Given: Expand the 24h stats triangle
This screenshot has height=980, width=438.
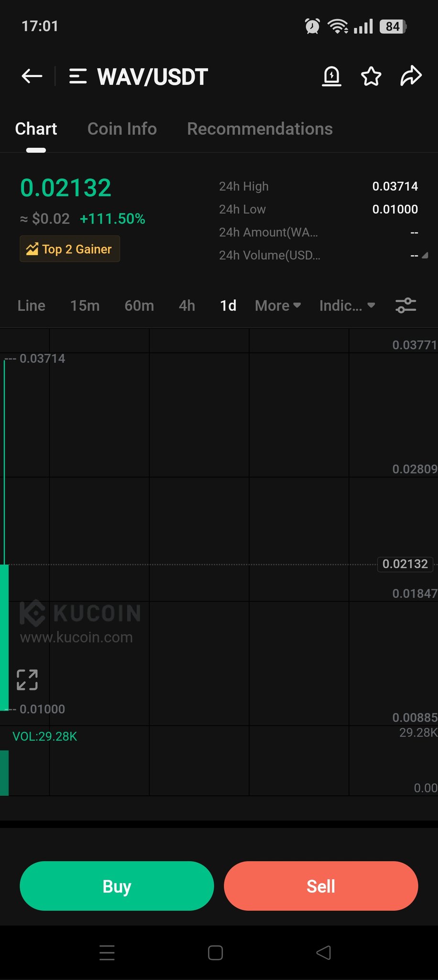Looking at the screenshot, I should point(425,256).
